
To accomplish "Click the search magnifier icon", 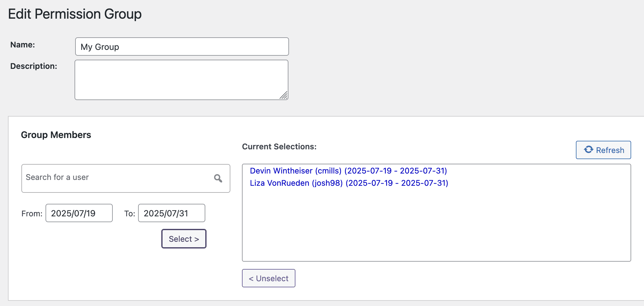I will pyautogui.click(x=218, y=178).
